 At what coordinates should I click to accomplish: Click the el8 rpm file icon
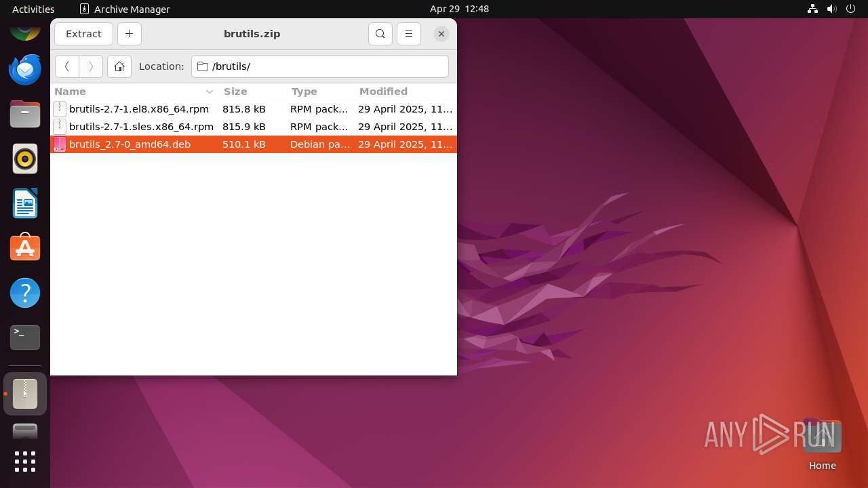click(x=60, y=109)
